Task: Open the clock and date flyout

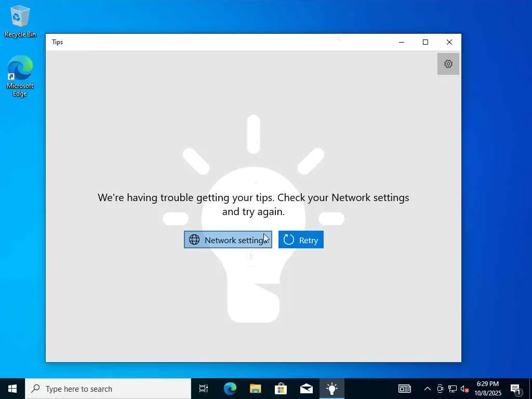Action: (x=487, y=389)
